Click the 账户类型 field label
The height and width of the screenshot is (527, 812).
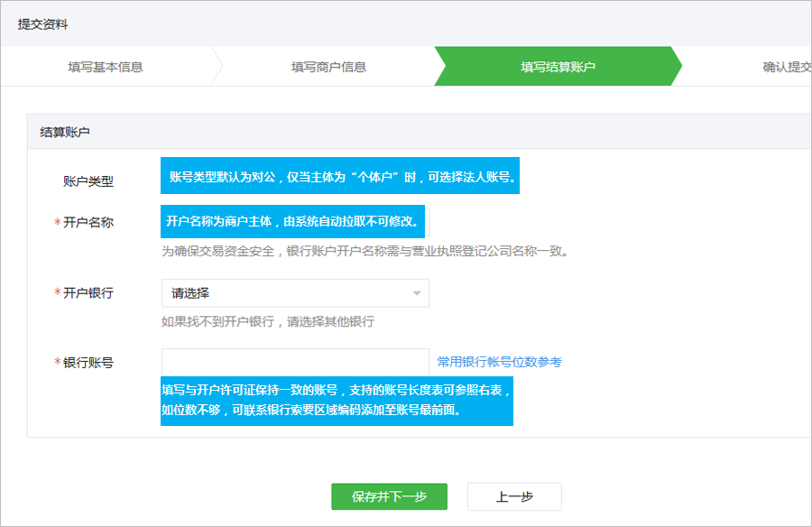(x=88, y=180)
